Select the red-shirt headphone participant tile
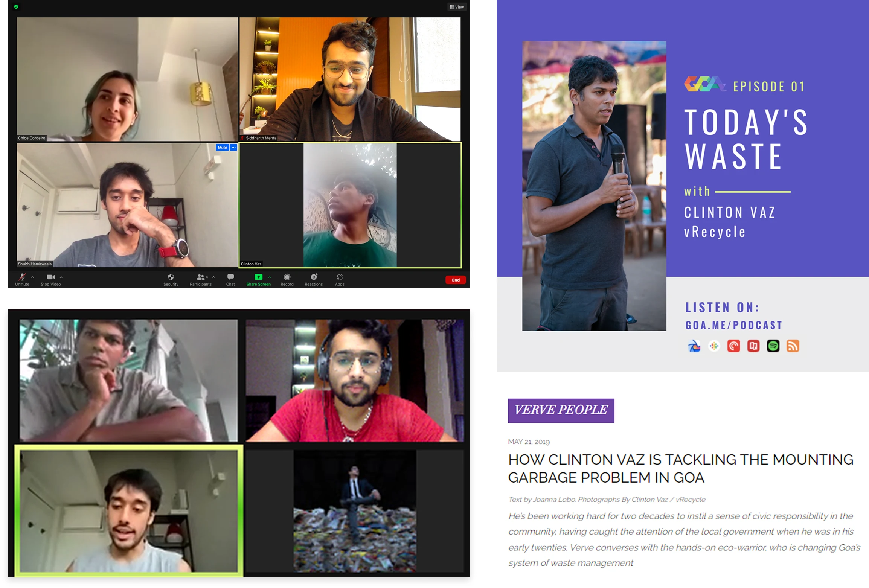This screenshot has height=588, width=869. click(355, 381)
